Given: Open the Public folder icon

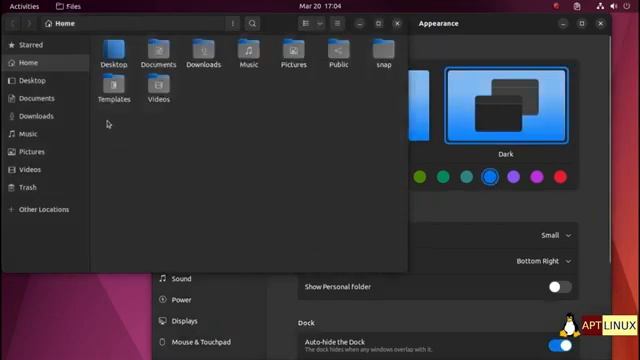Looking at the screenshot, I should tap(338, 50).
